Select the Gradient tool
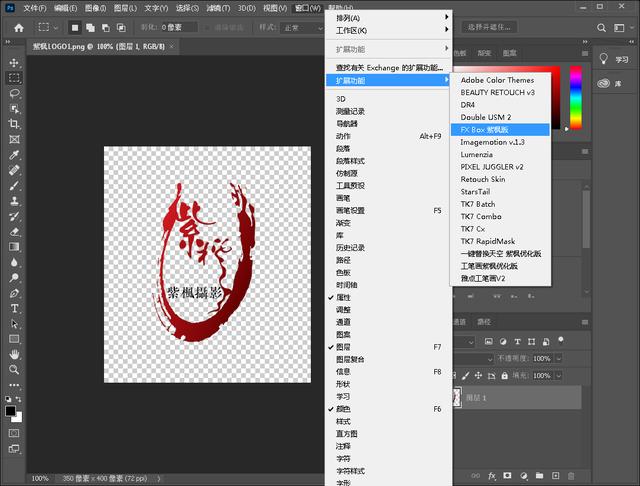The width and height of the screenshot is (640, 486). tap(14, 247)
